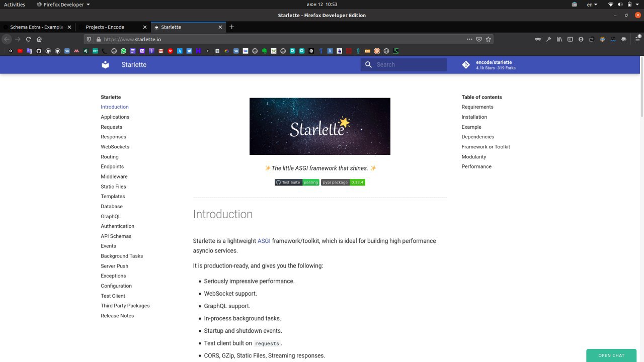The image size is (644, 362).
Task: Open the Library bookshelf icon
Action: pos(559,39)
